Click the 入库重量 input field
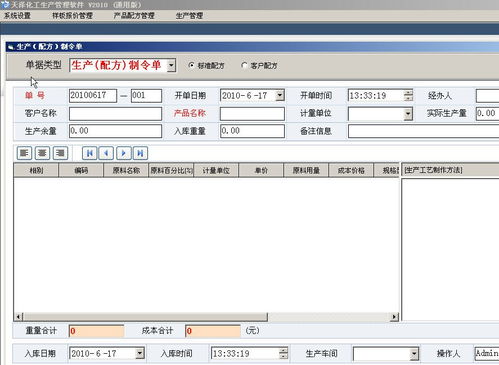Viewport: 499px width, 365px height. [252, 131]
